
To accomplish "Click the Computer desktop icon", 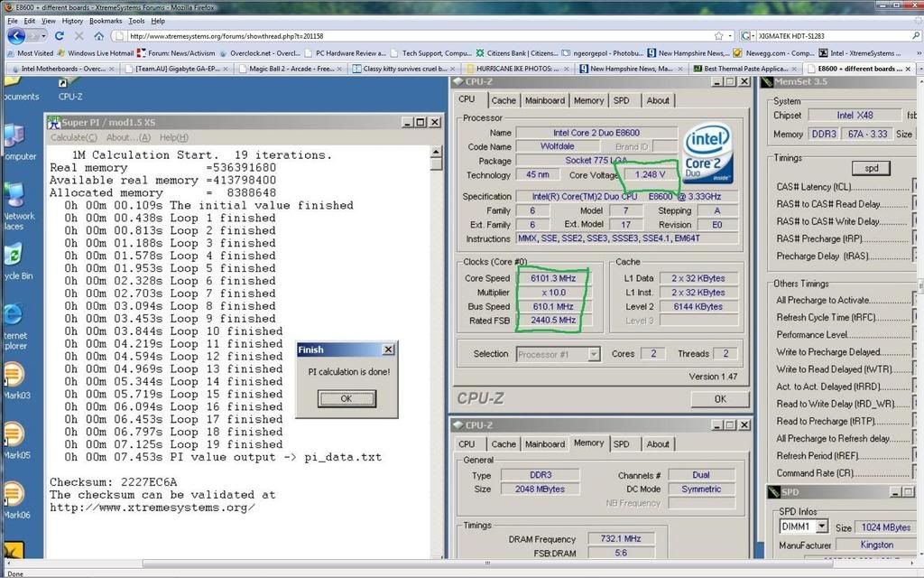I will tap(15, 143).
